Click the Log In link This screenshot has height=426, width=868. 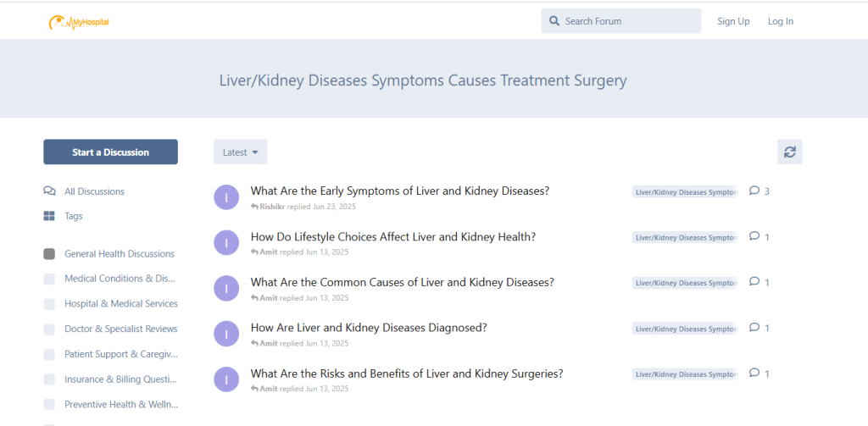click(780, 21)
